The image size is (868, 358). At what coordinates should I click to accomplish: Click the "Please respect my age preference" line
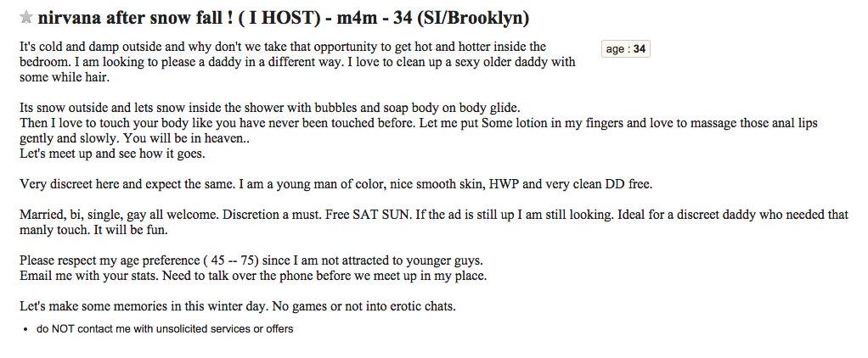click(251, 260)
